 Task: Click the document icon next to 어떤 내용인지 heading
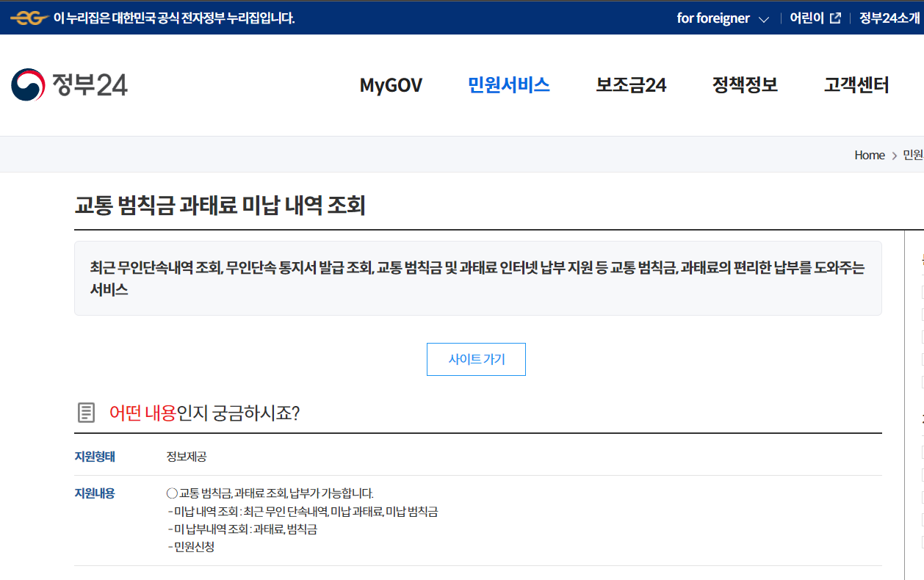coord(85,412)
